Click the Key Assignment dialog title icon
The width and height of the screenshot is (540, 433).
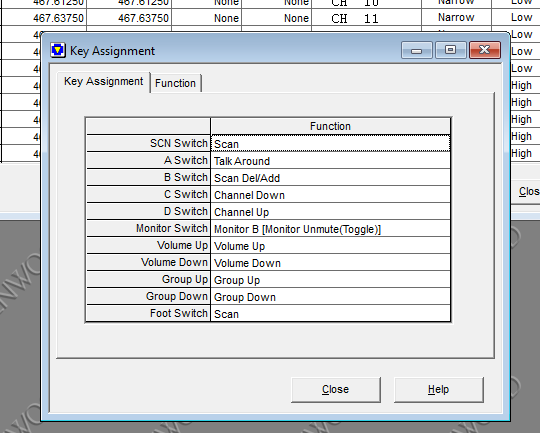[58, 50]
